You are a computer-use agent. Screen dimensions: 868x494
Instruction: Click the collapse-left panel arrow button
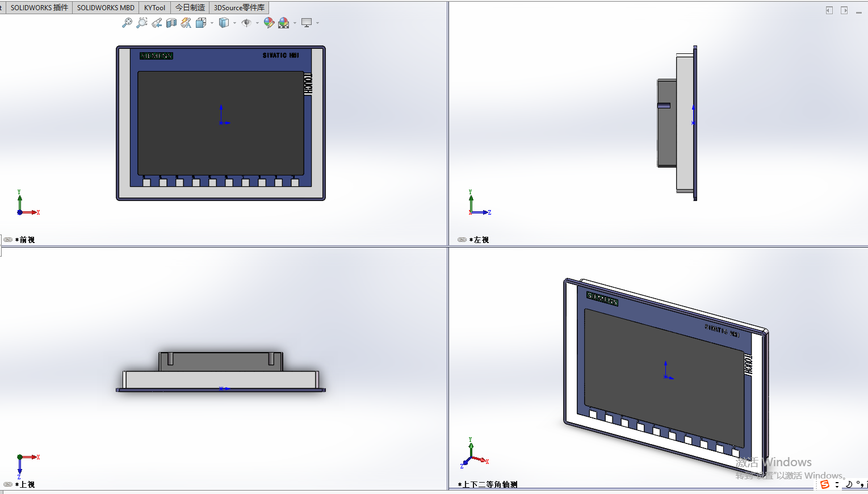tap(829, 10)
